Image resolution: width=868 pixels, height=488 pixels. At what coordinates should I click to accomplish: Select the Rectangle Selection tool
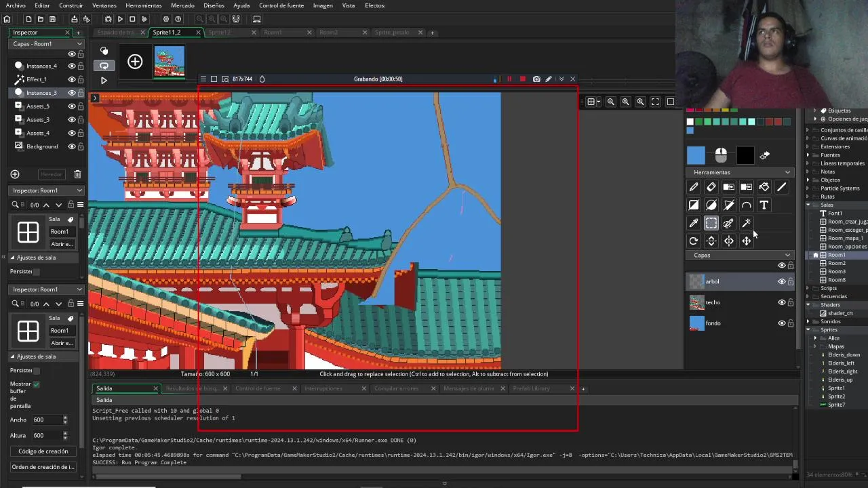[711, 223]
